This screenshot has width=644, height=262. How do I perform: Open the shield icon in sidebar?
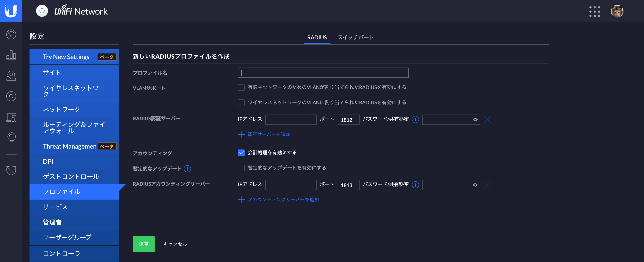click(11, 170)
